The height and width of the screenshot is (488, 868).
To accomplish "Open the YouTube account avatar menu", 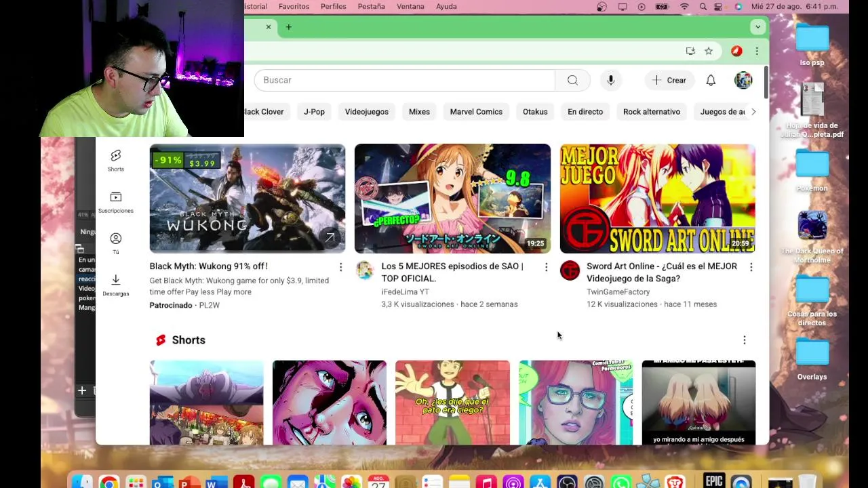I will [743, 80].
